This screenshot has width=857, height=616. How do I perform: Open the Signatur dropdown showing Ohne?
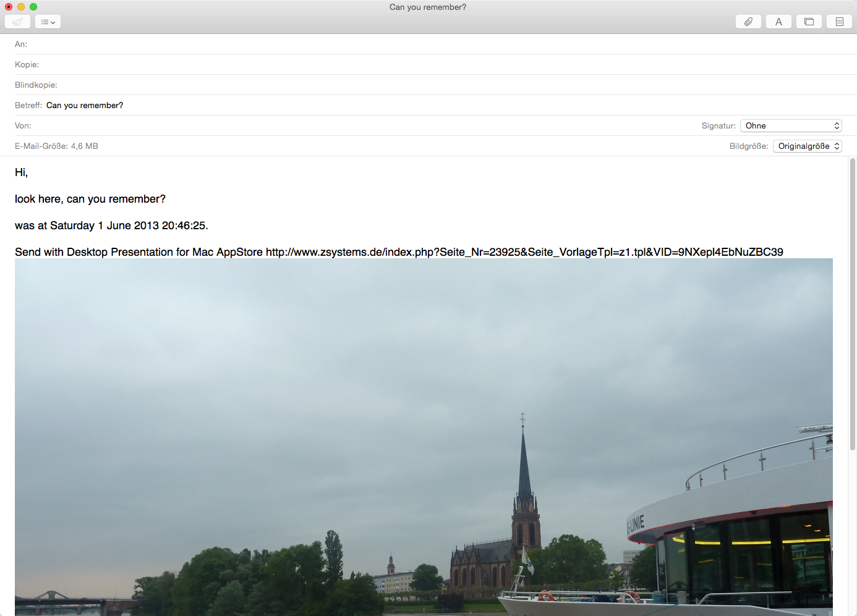point(791,126)
